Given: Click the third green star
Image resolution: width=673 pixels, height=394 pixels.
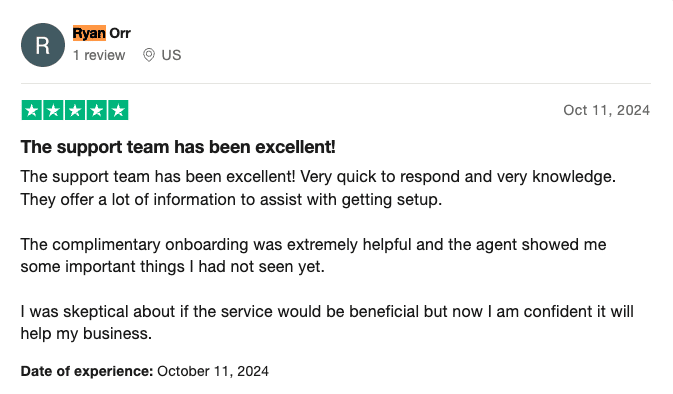Looking at the screenshot, I should pyautogui.click(x=75, y=110).
